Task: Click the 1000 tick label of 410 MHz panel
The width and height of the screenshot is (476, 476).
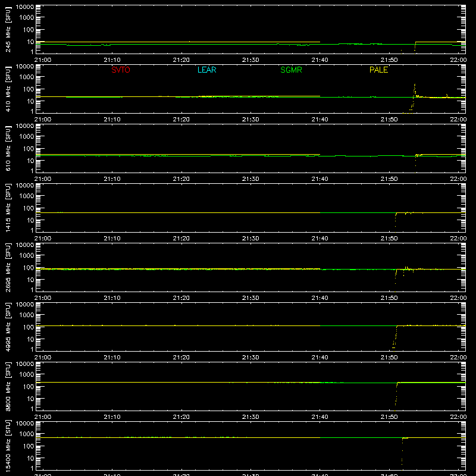Action: (x=27, y=77)
